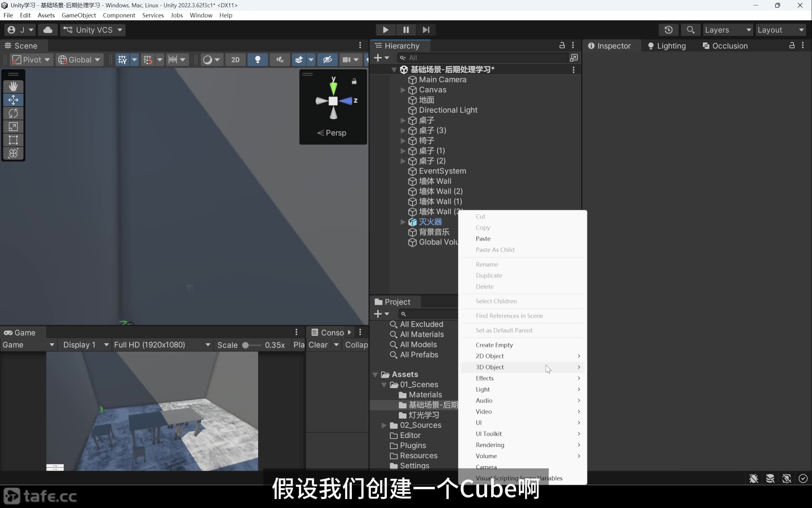Choose Create Empty from context menu
Image resolution: width=812 pixels, height=508 pixels.
point(522,345)
